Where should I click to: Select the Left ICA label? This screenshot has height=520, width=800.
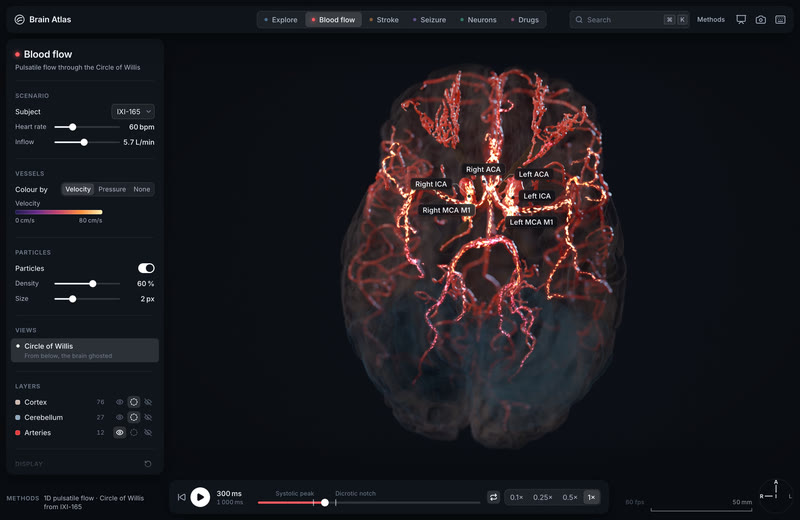[x=537, y=196]
